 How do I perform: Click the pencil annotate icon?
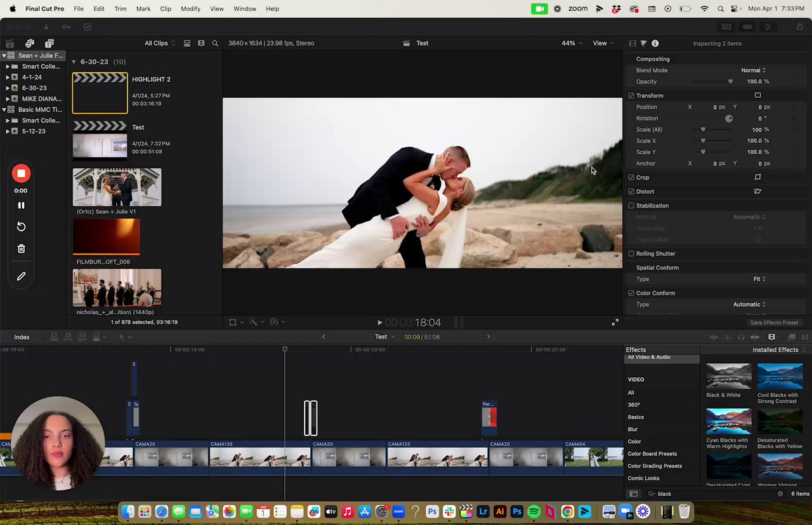point(21,276)
